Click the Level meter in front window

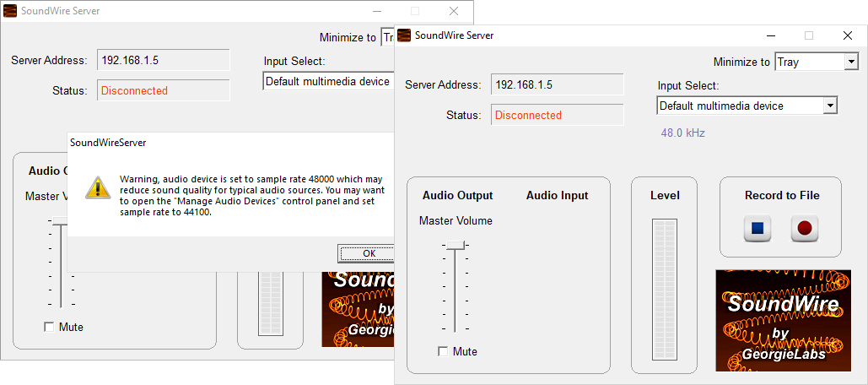664,290
